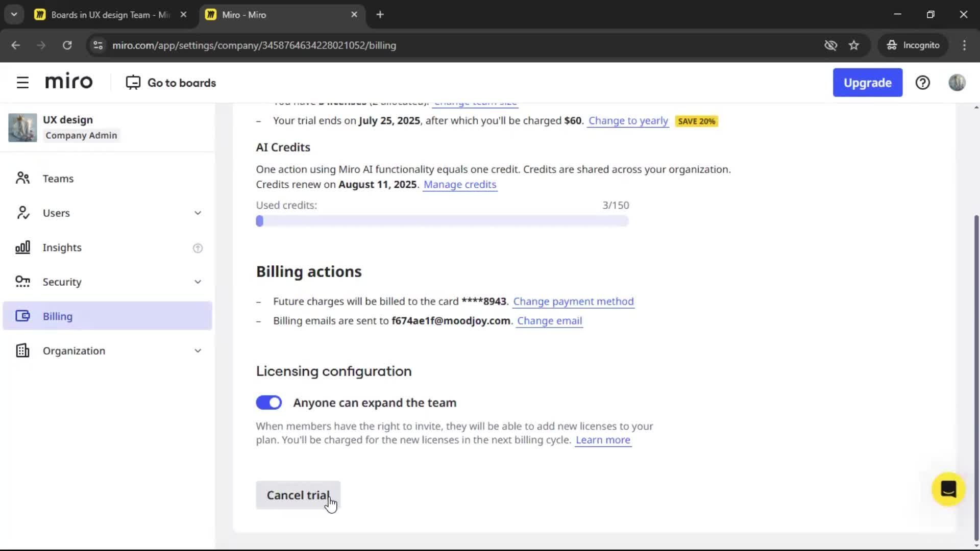
Task: Click the Incognito indicator
Action: pos(913,45)
